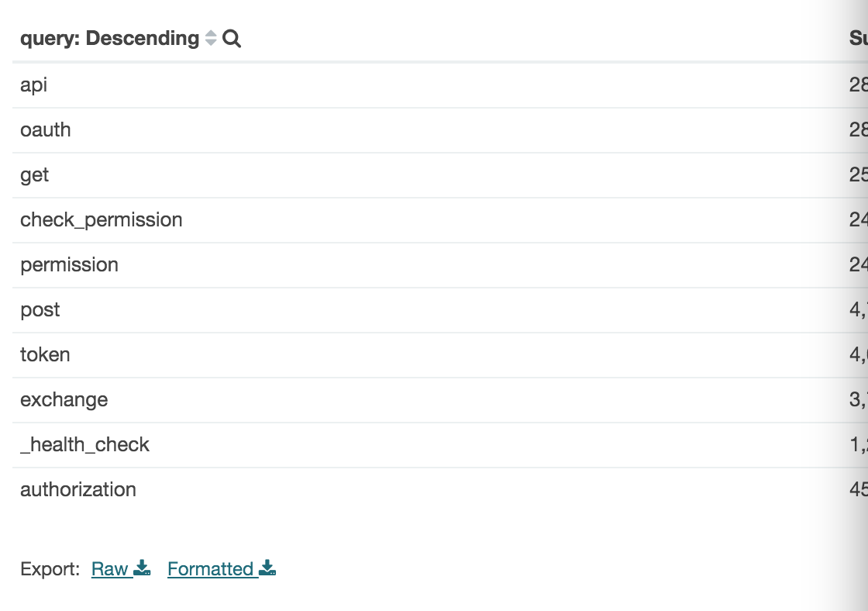Click the 'permission' query cell
This screenshot has width=868, height=611.
(x=70, y=264)
